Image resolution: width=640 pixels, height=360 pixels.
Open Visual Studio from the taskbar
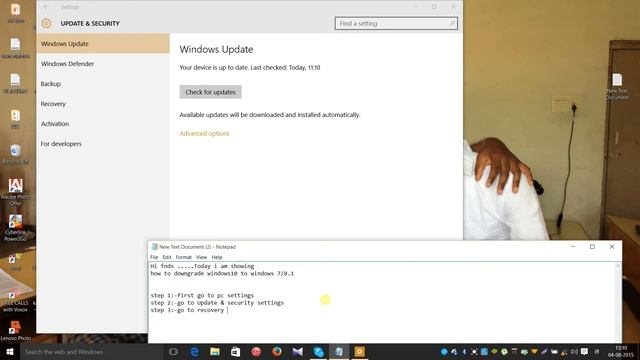point(298,351)
